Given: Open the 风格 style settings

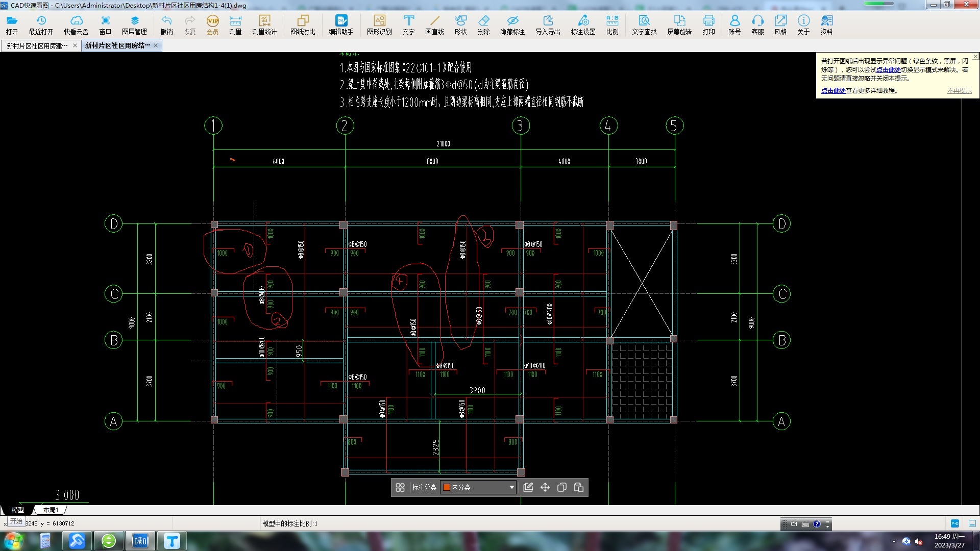Looking at the screenshot, I should tap(780, 24).
